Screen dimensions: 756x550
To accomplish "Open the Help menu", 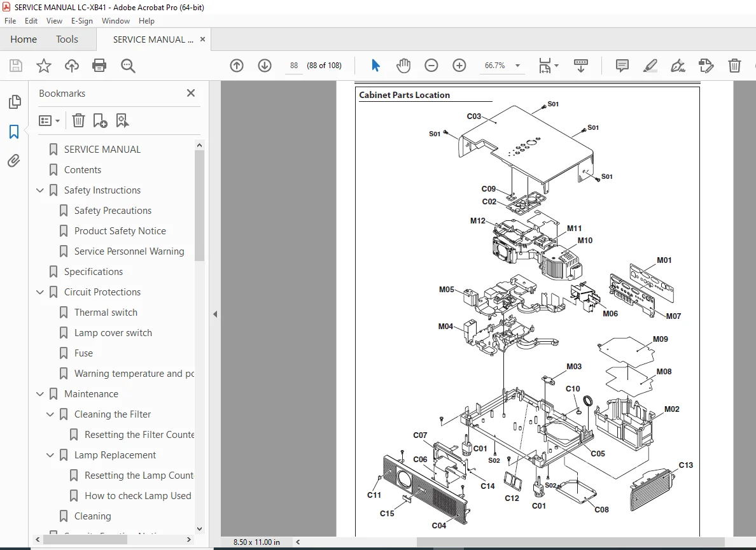I will click(x=146, y=21).
